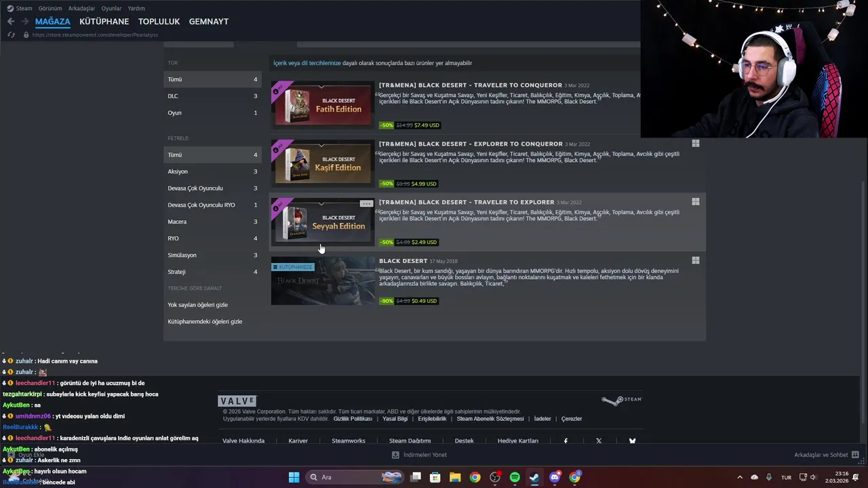Filter by Macera tag

point(212,222)
